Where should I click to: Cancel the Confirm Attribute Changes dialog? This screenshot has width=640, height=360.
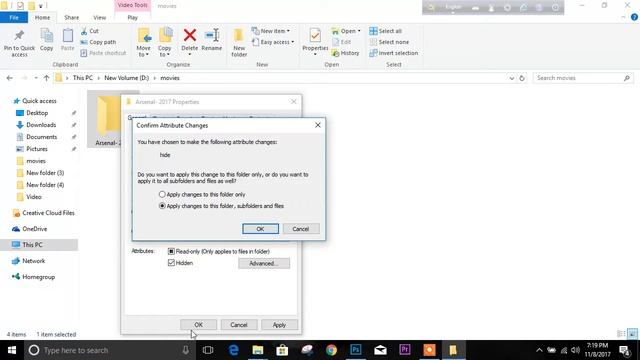(301, 229)
